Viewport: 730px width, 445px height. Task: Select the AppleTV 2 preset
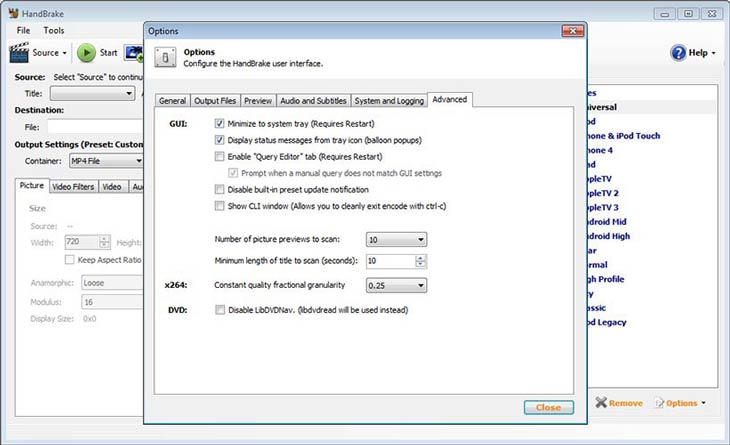[602, 193]
